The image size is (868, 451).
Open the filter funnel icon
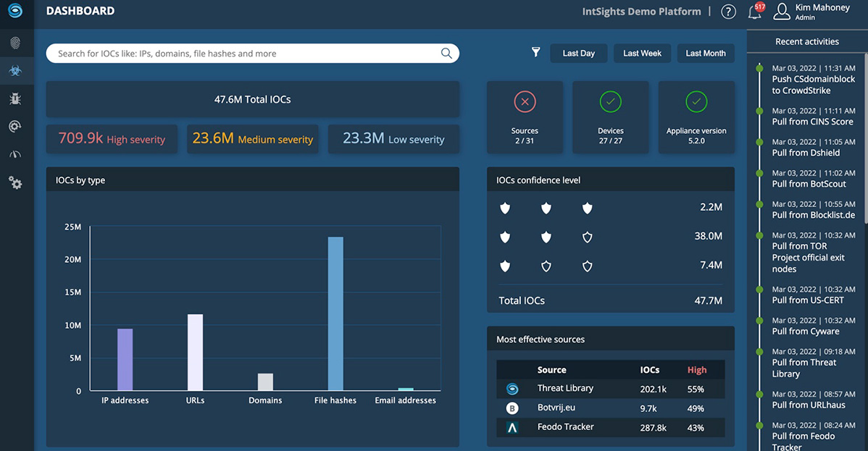pos(536,52)
